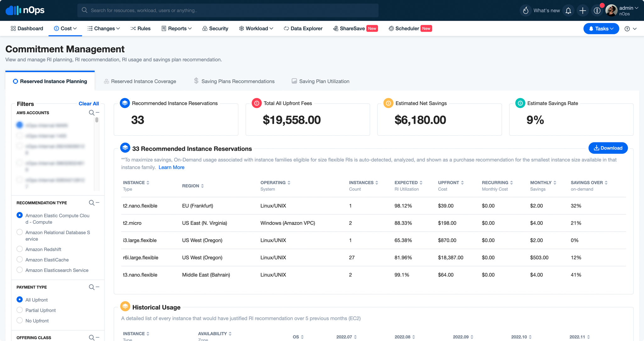
Task: Switch to Reserved Instance Coverage tab
Action: 144,81
